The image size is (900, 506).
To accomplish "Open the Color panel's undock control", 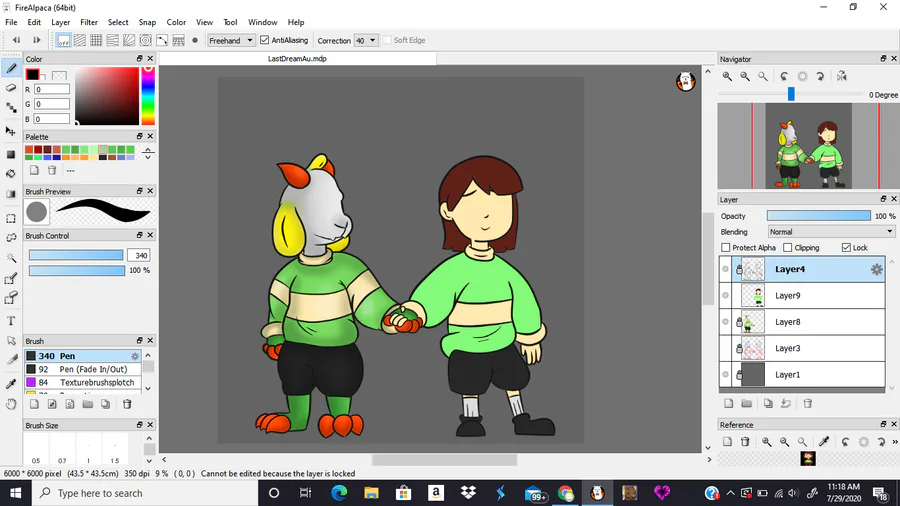I will coord(139,59).
